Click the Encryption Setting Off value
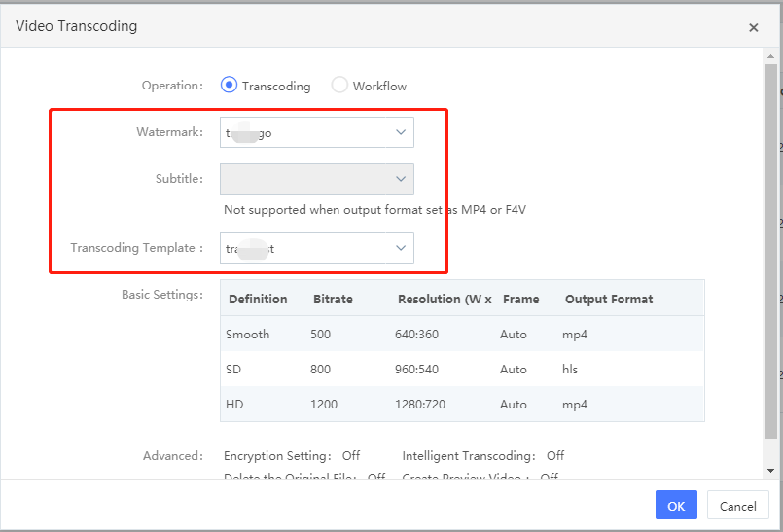Screen dimensions: 783x532 (351, 455)
